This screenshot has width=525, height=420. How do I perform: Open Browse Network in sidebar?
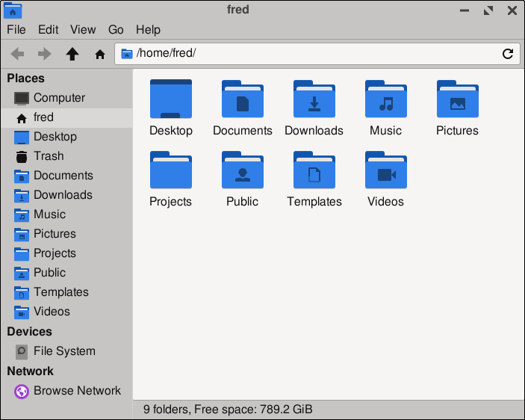point(66,391)
